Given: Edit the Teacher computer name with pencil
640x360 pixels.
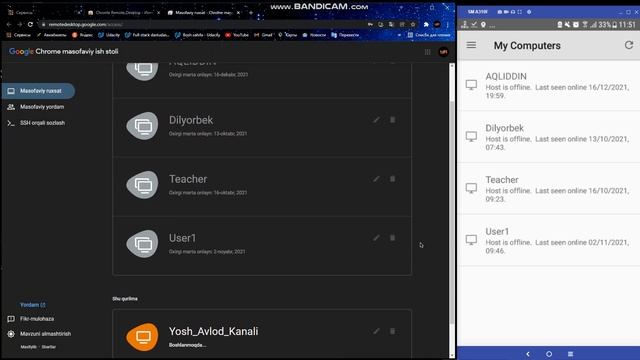Looking at the screenshot, I should [x=376, y=179].
